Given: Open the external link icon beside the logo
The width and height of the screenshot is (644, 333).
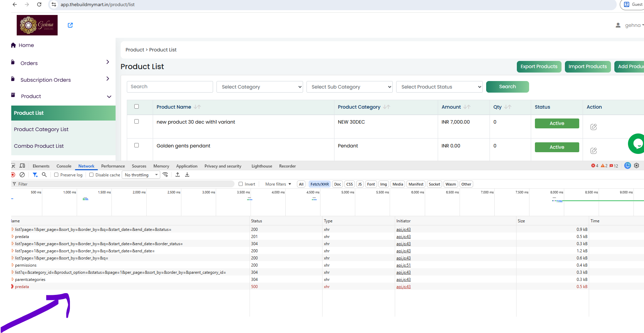Looking at the screenshot, I should (70, 25).
